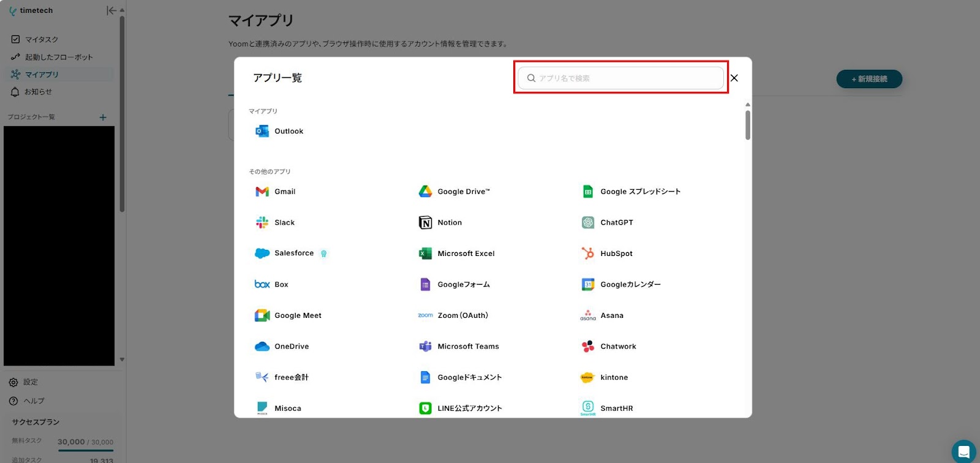The width and height of the screenshot is (980, 463).
Task: Open the chat support widget
Action: click(x=963, y=451)
